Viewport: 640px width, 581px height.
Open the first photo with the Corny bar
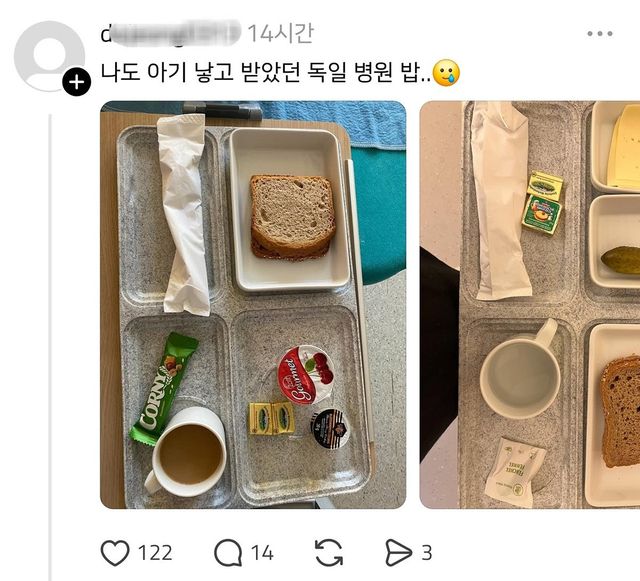tap(253, 305)
